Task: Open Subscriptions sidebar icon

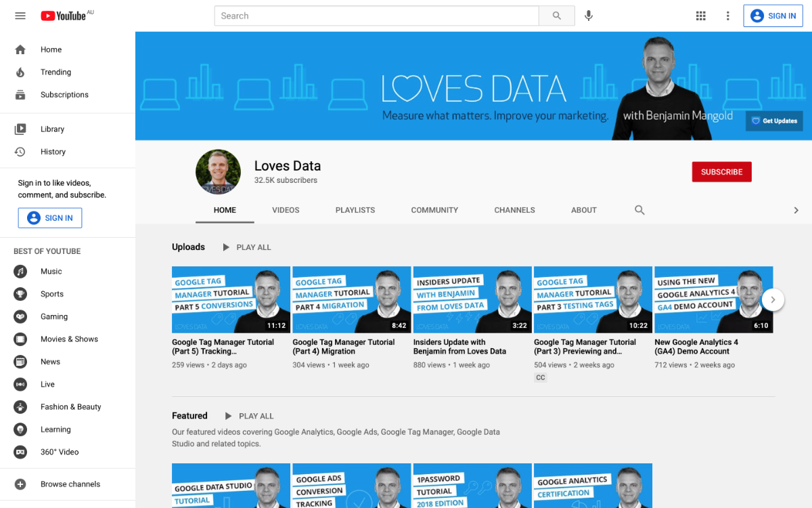Action: (x=20, y=95)
